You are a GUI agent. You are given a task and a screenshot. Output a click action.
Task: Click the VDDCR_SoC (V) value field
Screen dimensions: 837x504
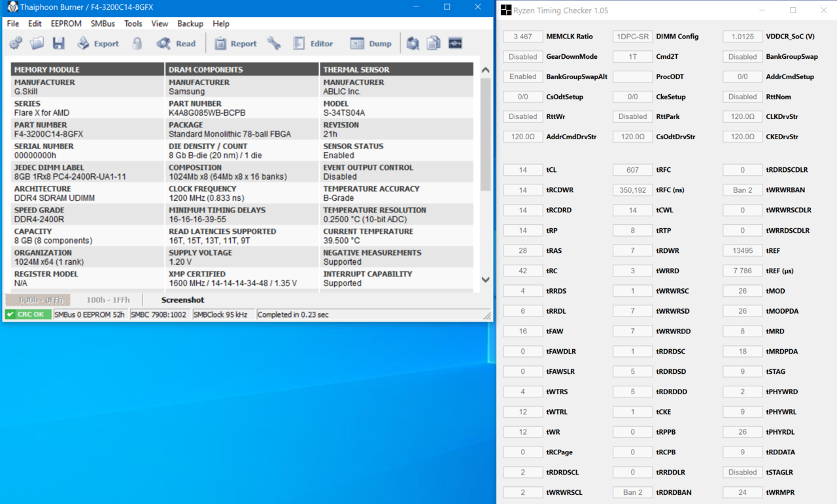pyautogui.click(x=743, y=37)
